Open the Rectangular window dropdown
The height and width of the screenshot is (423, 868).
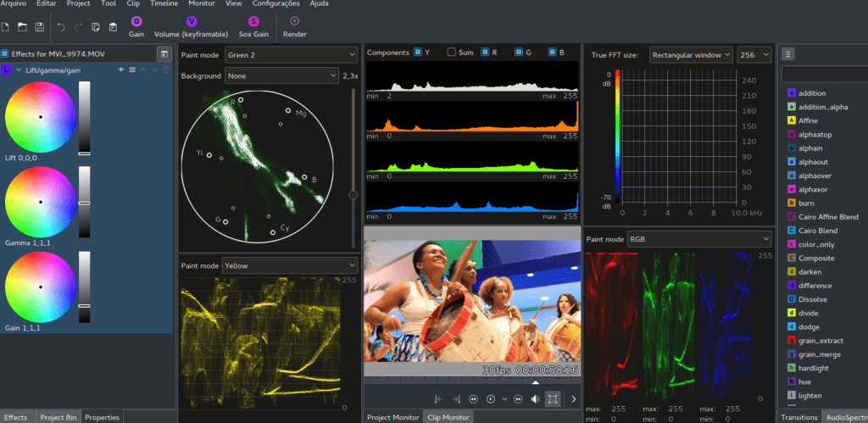coord(690,55)
